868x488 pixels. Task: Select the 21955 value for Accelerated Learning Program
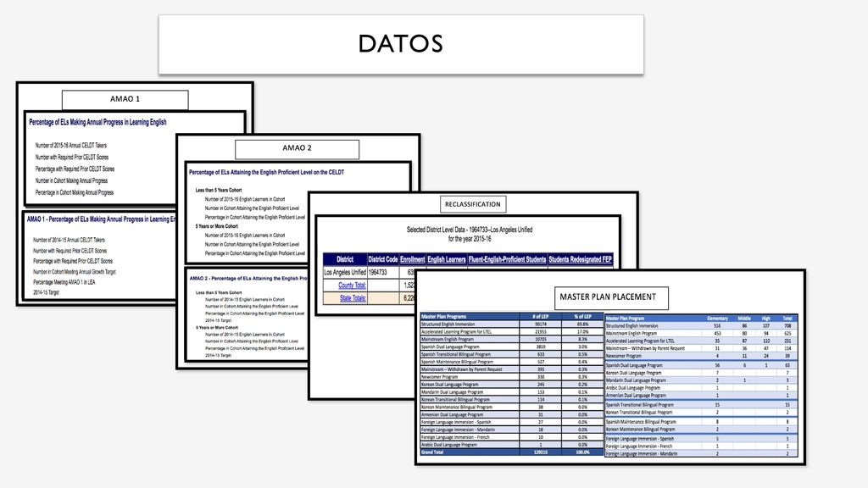[540, 332]
